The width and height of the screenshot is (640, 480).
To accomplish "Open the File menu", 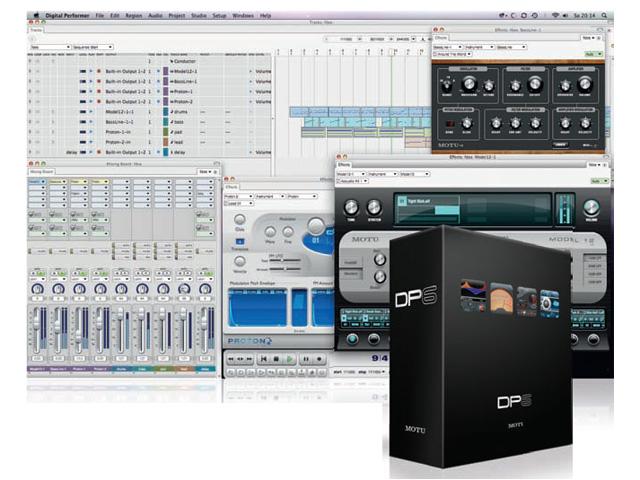I will (100, 16).
